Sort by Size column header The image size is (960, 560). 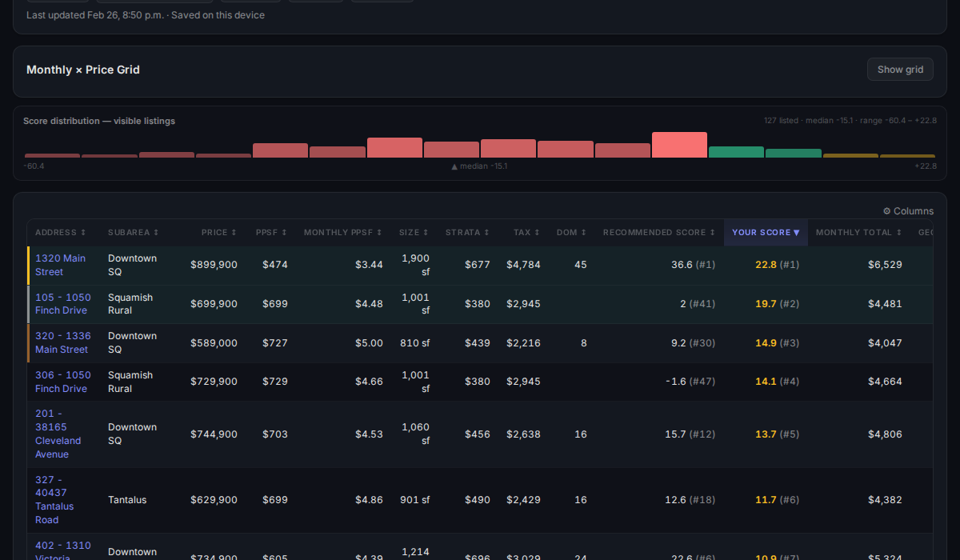(414, 233)
